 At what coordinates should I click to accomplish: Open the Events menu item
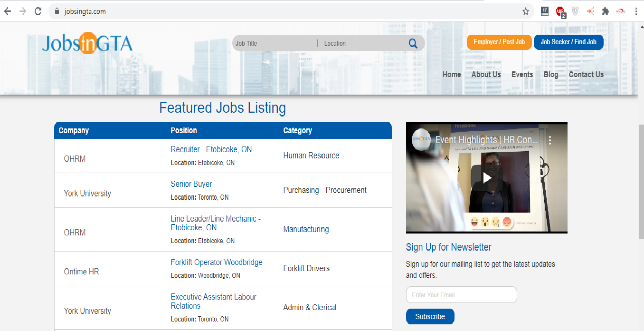[522, 74]
